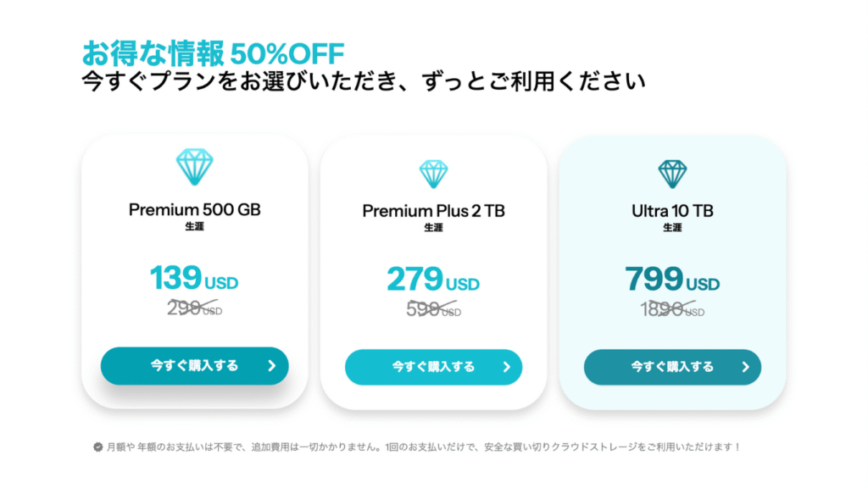Click the 279 USD price
Viewport: 868px width, 488px height.
pos(433,279)
